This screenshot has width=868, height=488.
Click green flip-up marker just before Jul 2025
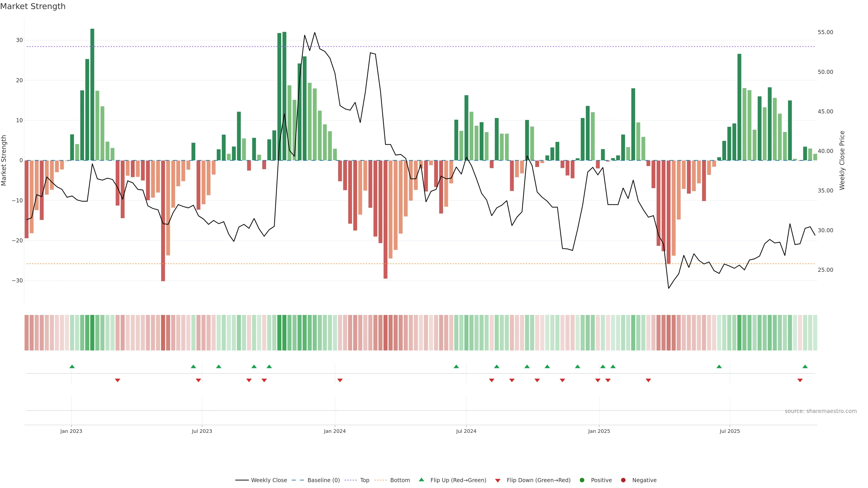719,366
